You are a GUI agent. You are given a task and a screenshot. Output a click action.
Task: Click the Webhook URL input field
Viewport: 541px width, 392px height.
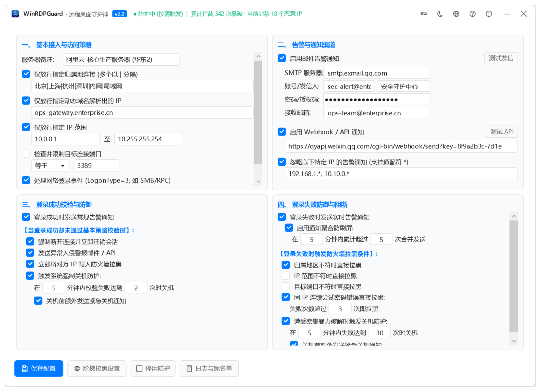pos(401,146)
